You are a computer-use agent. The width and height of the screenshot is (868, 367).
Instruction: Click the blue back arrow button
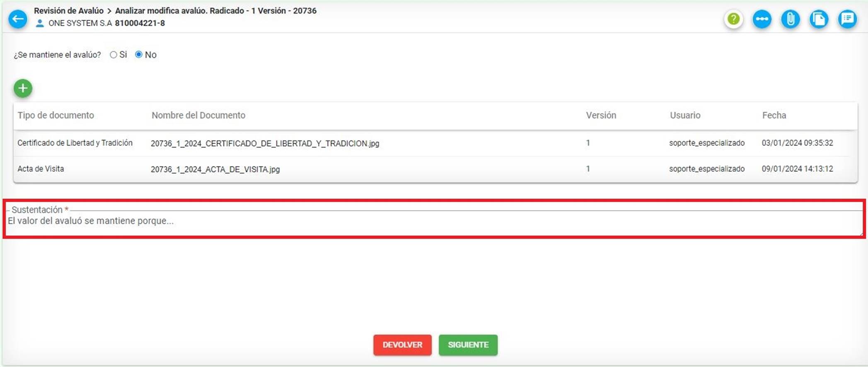(18, 19)
